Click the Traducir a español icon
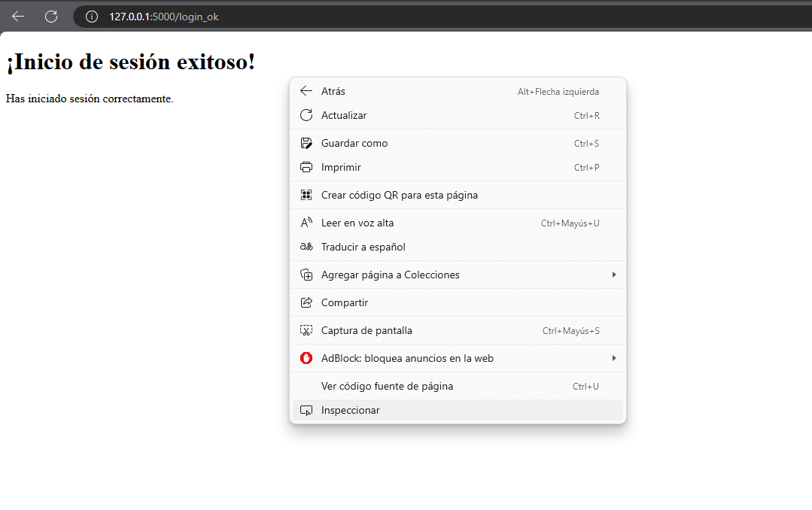The width and height of the screenshot is (812, 510). [x=306, y=247]
